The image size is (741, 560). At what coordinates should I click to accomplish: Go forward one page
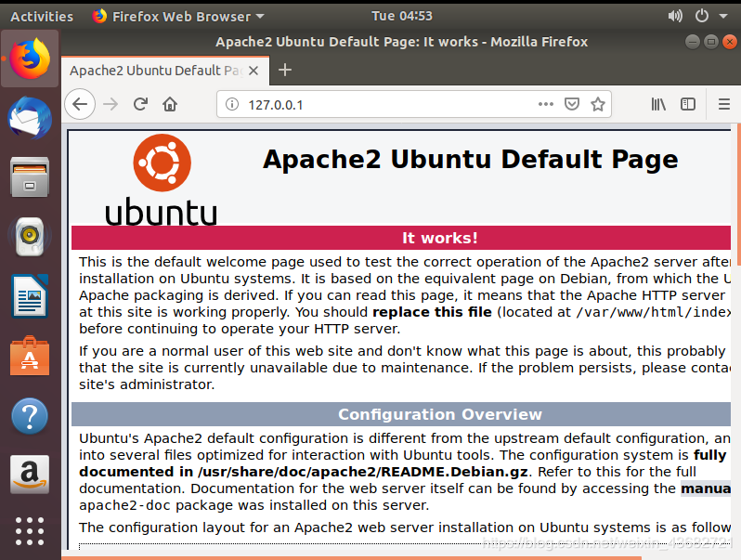110,104
